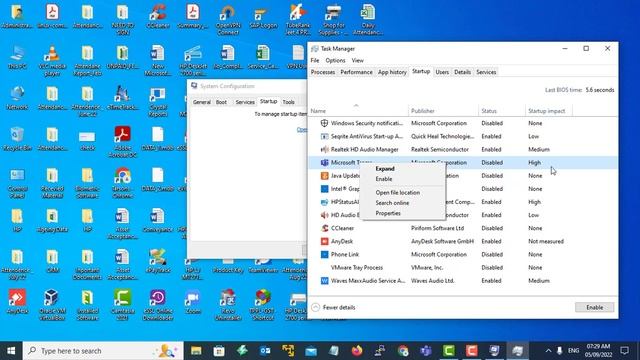
Task: Select the Phone Link startup entry icon
Action: [324, 254]
